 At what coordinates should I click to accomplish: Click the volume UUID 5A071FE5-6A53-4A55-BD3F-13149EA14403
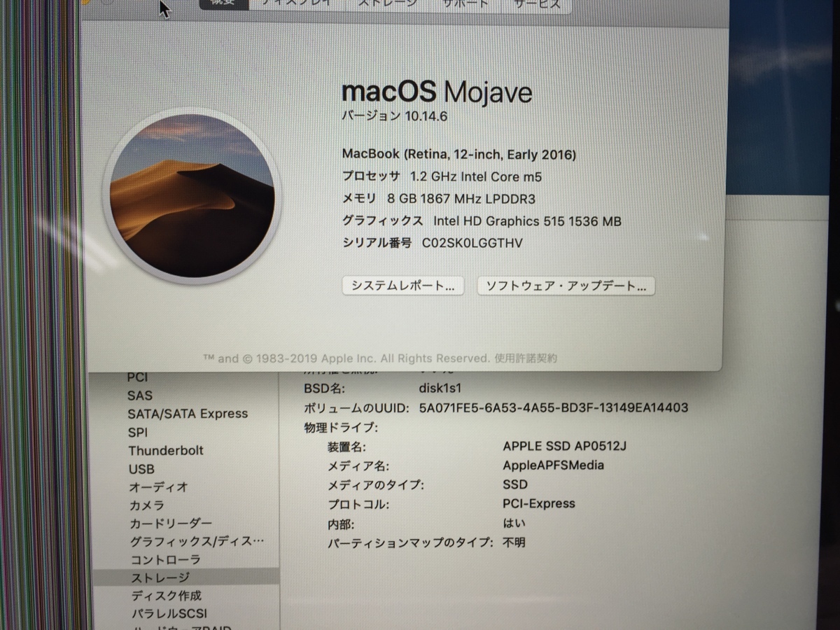pos(554,407)
